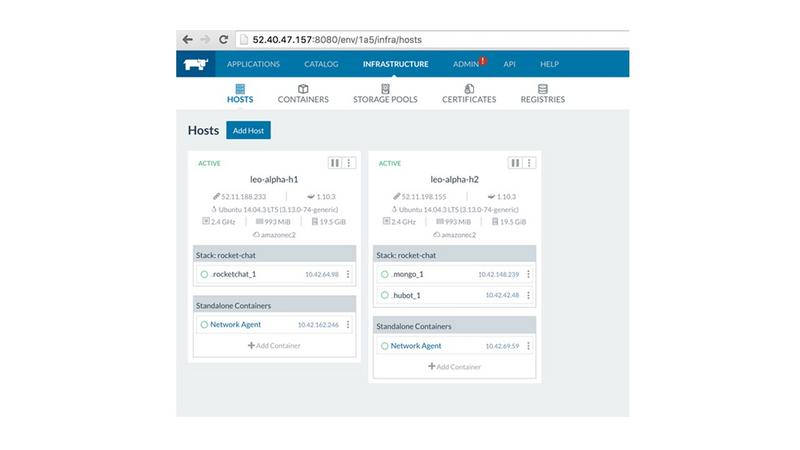This screenshot has height=450, width=800.
Task: Open the hubot_1 container
Action: pos(406,295)
